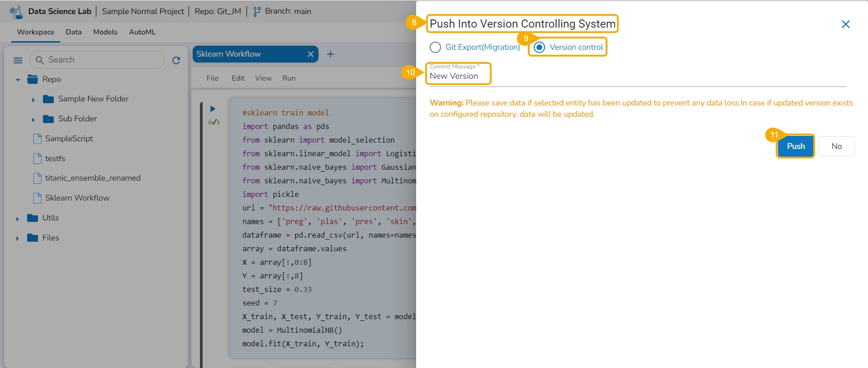
Task: Expand the Sample New Folder
Action: coord(33,100)
